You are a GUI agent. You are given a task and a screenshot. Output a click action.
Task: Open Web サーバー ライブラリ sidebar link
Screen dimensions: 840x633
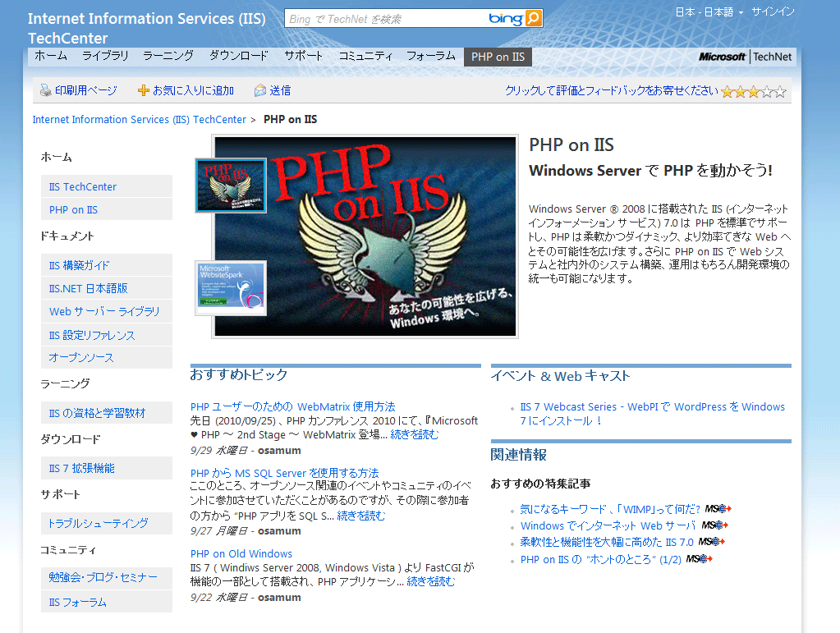pos(107,311)
